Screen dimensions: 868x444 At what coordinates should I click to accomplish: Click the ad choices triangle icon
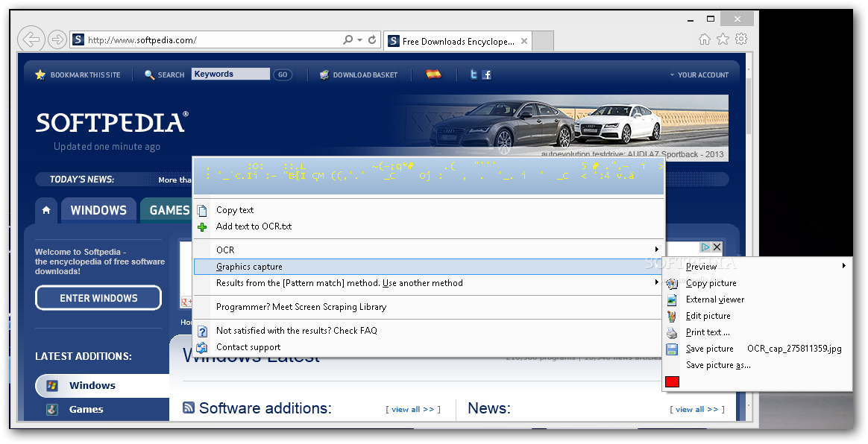(705, 247)
